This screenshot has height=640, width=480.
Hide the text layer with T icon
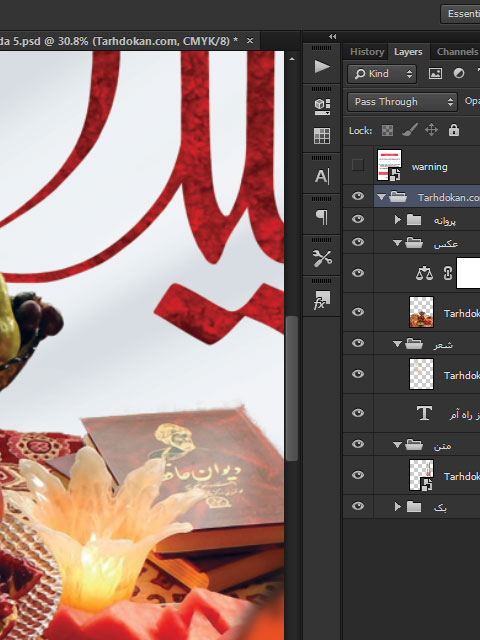coord(358,413)
